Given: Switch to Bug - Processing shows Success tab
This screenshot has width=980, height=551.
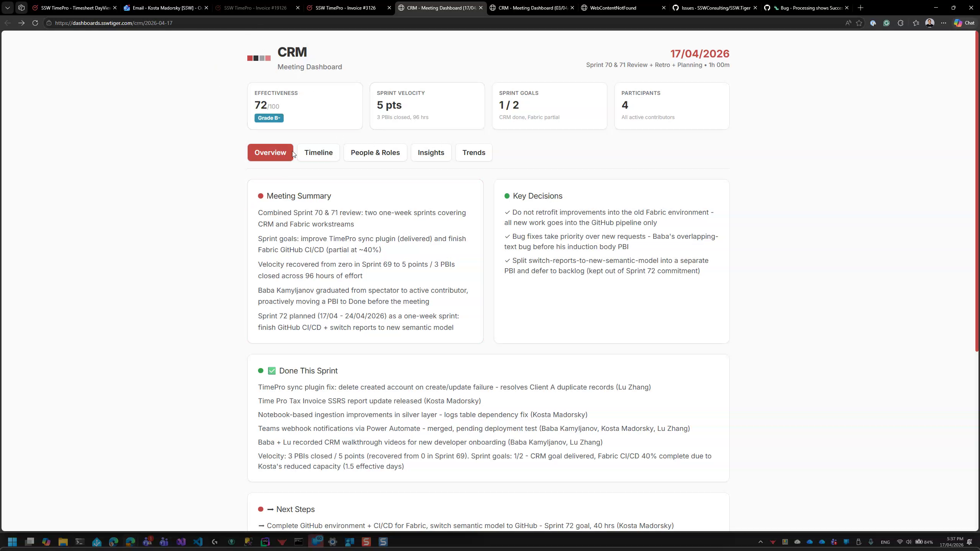Looking at the screenshot, I should 807,8.
